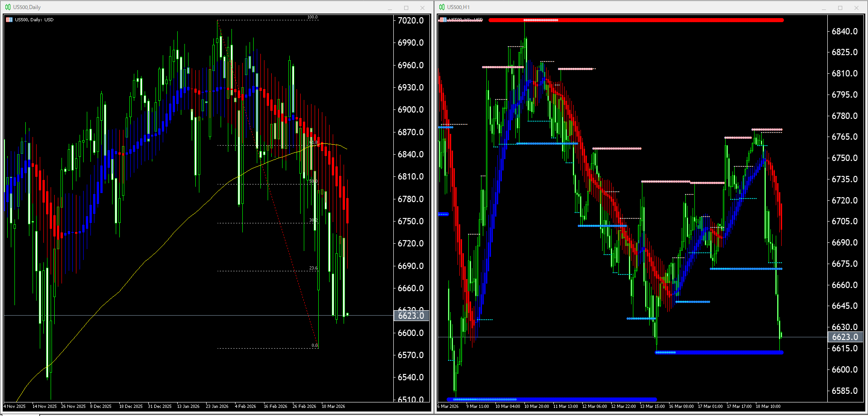This screenshot has width=868, height=416.
Task: Click the 6750.0 price on Daily scale
Action: [x=410, y=221]
